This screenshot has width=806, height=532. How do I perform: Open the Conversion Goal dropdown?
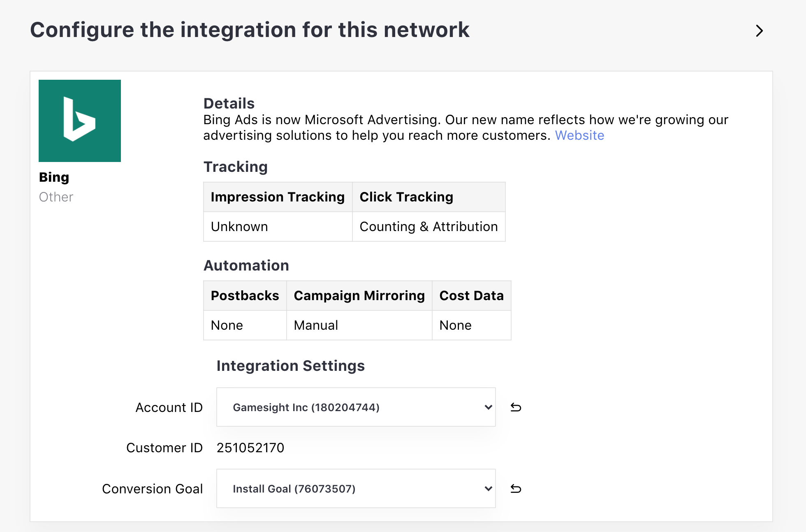[356, 488]
